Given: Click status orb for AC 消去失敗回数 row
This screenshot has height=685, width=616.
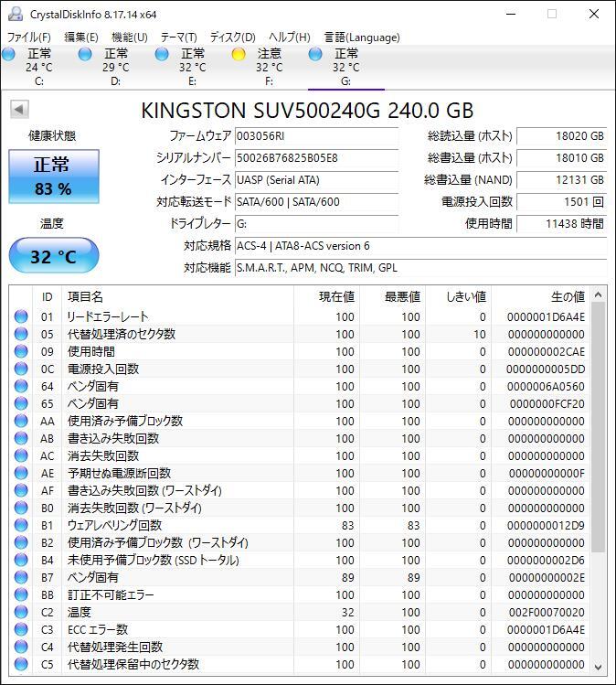Looking at the screenshot, I should click(21, 455).
